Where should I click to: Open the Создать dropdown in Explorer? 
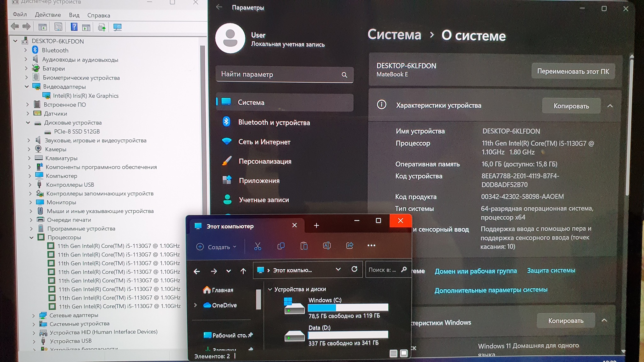click(x=216, y=247)
